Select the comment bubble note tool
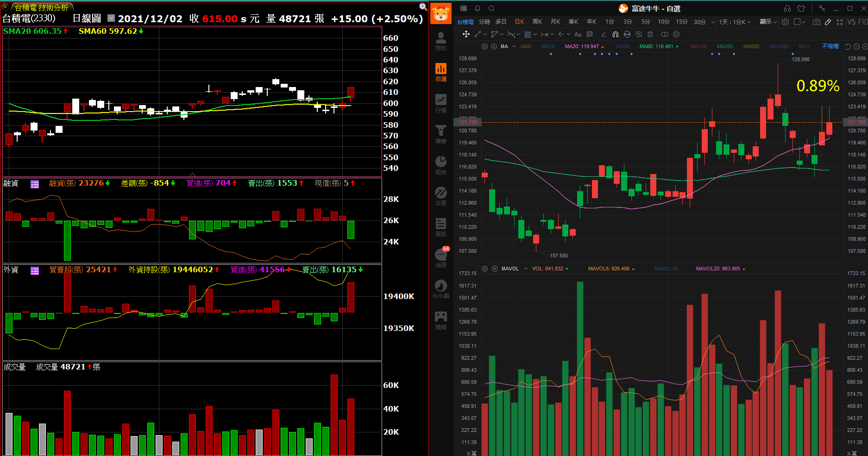Screen dimensions: 868x456 [590, 34]
